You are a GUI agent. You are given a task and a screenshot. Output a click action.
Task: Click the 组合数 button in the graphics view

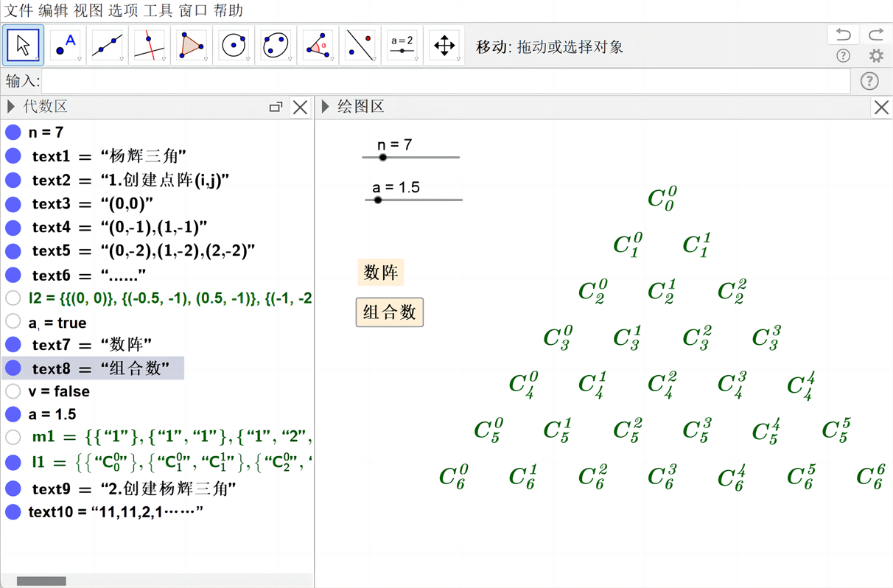(390, 312)
